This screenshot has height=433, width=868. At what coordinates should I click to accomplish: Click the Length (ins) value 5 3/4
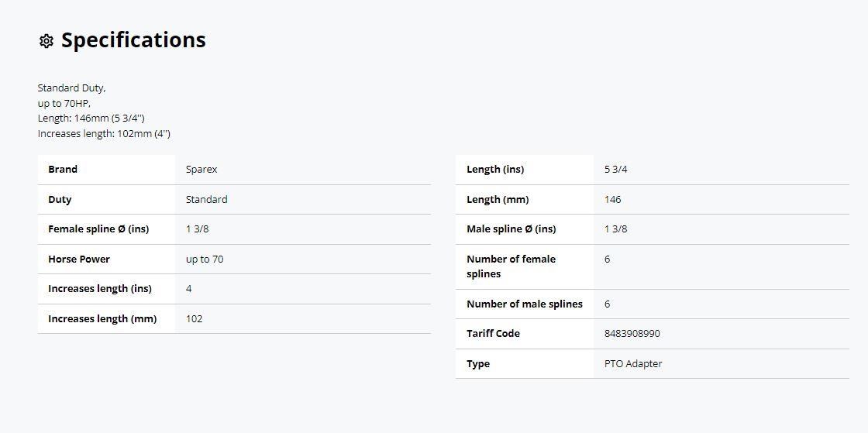(616, 169)
